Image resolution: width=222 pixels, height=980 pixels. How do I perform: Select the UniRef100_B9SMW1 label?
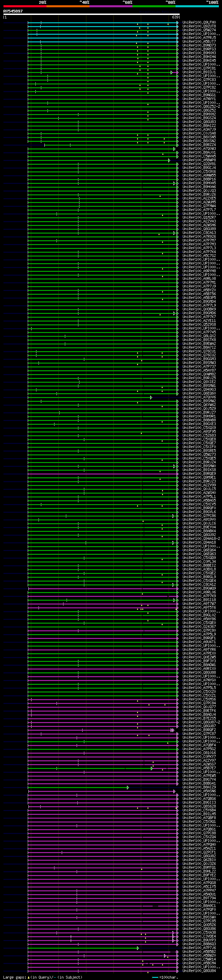(x=199, y=386)
